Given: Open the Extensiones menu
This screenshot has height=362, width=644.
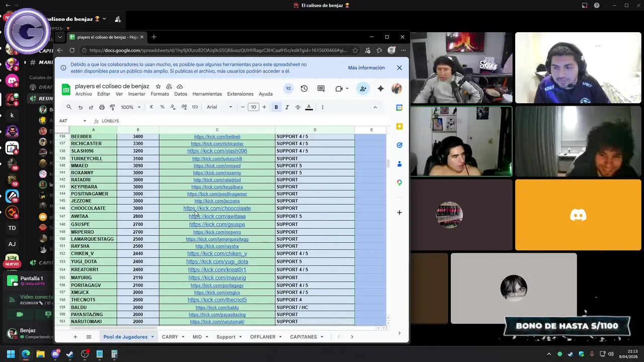Looking at the screenshot, I should [240, 94].
